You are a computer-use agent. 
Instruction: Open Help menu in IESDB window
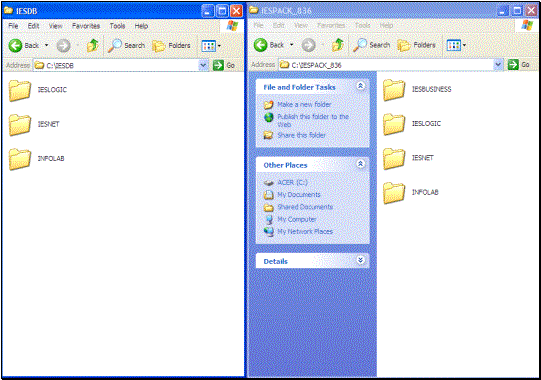coord(141,26)
